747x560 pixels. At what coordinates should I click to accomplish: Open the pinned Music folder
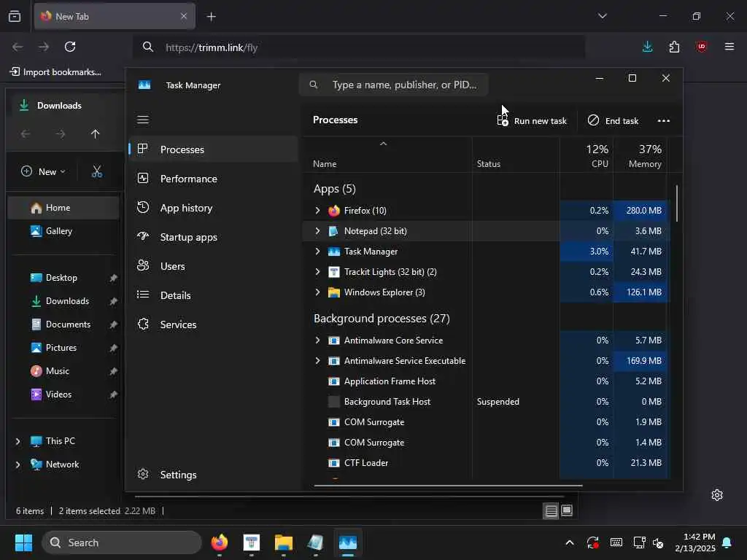click(x=63, y=371)
